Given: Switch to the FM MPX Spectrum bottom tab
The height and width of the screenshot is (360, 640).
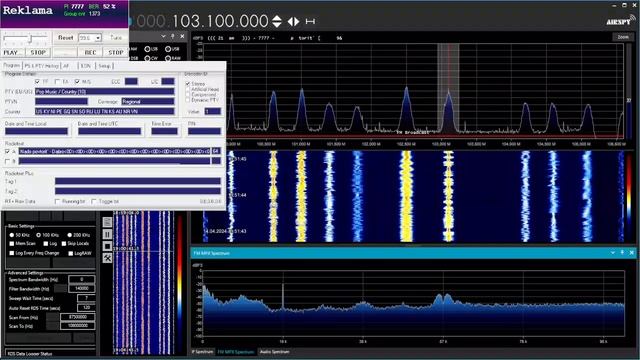Looking at the screenshot, I should tap(236, 351).
